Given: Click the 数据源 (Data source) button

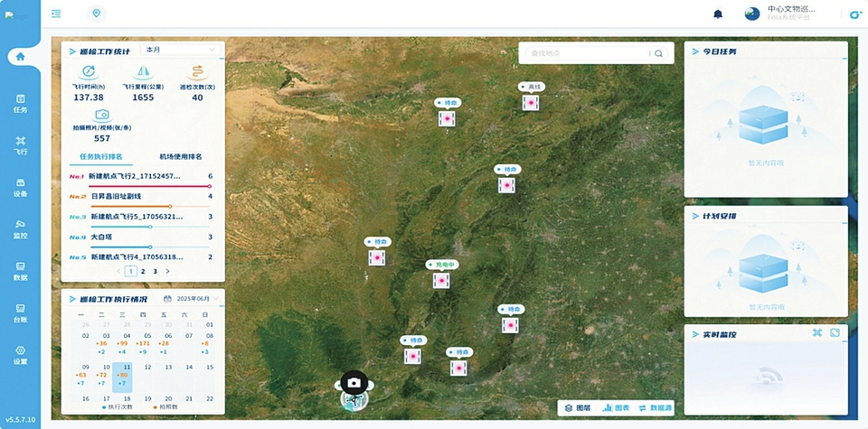Looking at the screenshot, I should tap(660, 408).
